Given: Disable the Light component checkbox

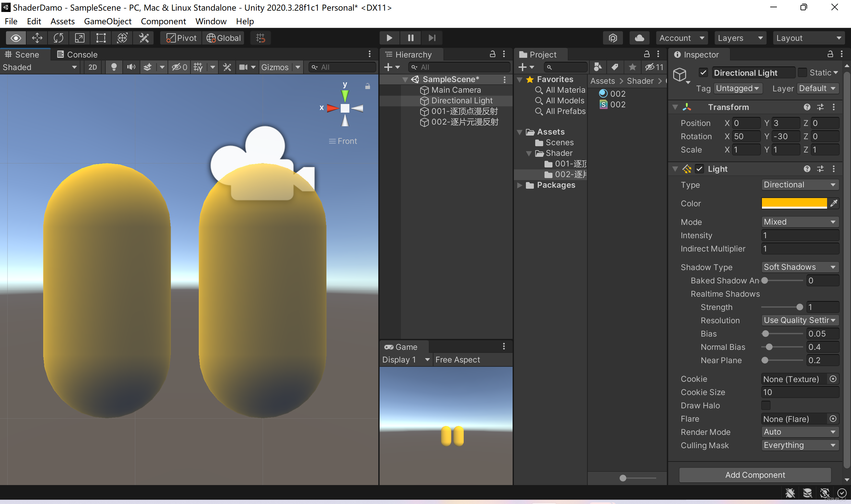Looking at the screenshot, I should click(x=699, y=169).
